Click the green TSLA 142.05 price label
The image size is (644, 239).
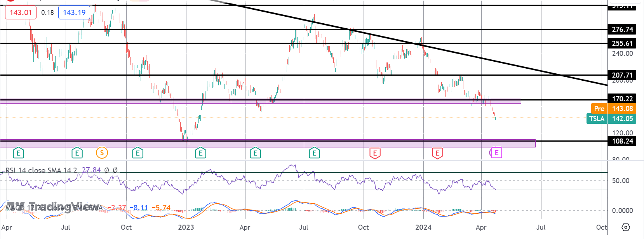[x=611, y=119]
